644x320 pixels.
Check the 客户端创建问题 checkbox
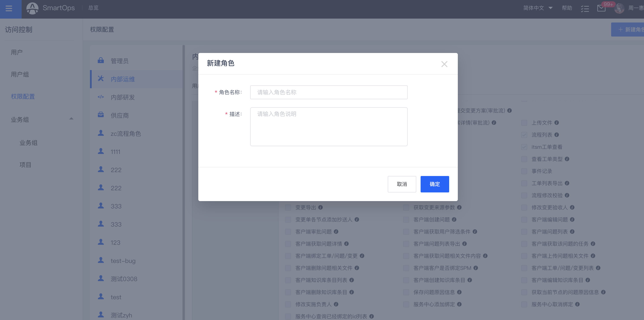click(x=406, y=219)
